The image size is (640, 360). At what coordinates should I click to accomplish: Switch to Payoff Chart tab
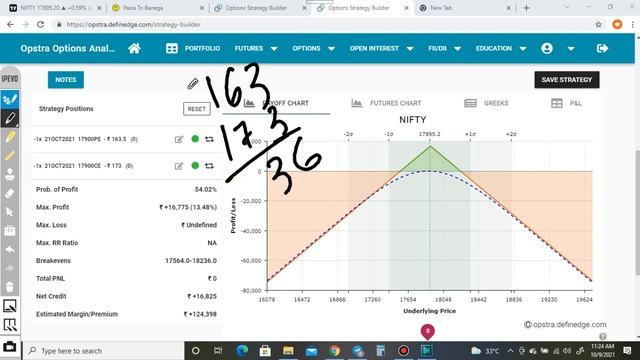click(277, 103)
